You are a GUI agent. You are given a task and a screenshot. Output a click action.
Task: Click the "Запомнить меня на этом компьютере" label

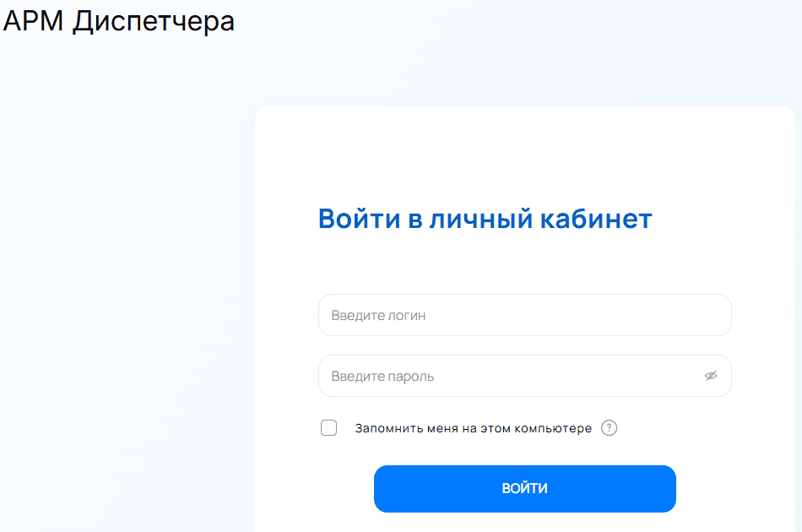pyautogui.click(x=473, y=428)
